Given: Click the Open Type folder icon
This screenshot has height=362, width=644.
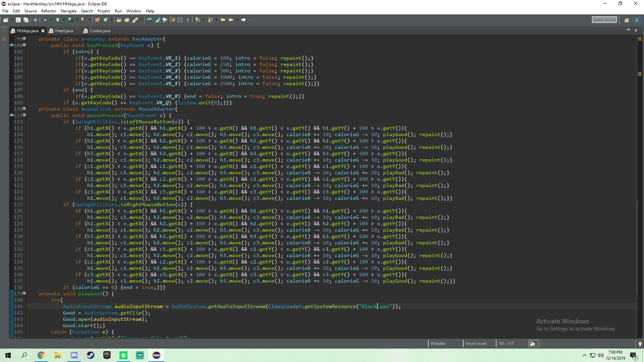Looking at the screenshot, I should (x=119, y=20).
